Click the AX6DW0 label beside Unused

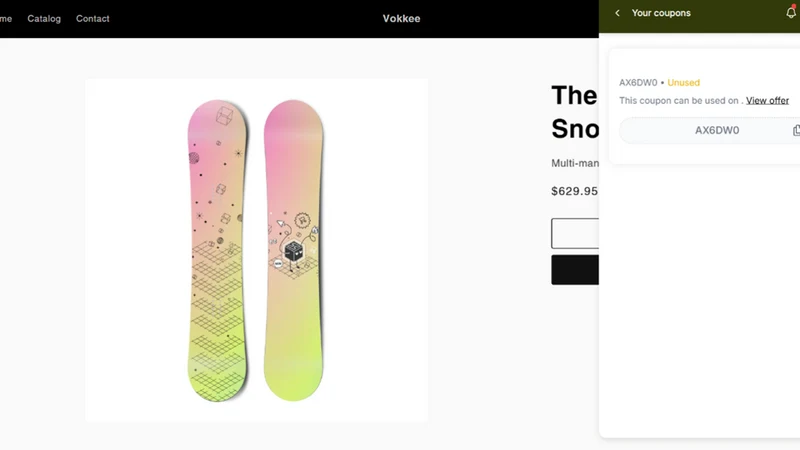click(x=638, y=83)
